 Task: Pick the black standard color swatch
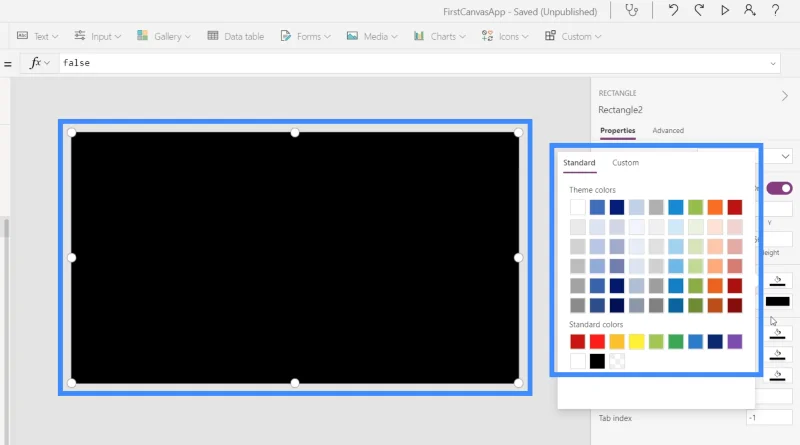tap(597, 361)
